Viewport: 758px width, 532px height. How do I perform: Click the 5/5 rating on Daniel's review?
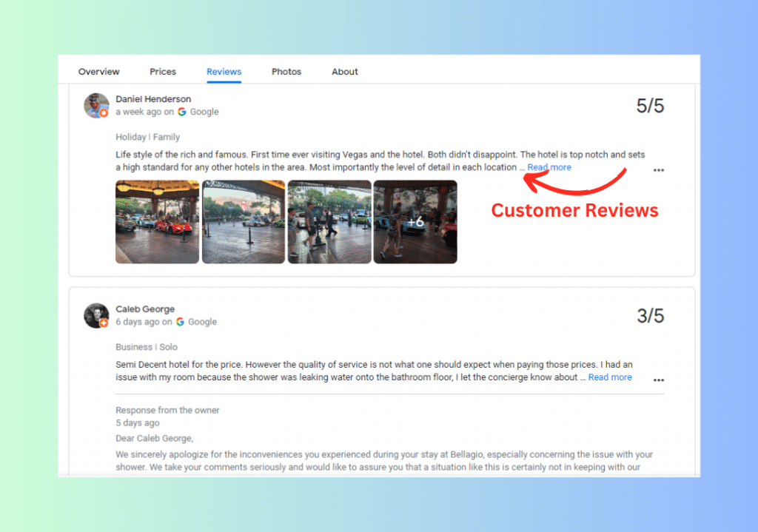[x=650, y=106]
